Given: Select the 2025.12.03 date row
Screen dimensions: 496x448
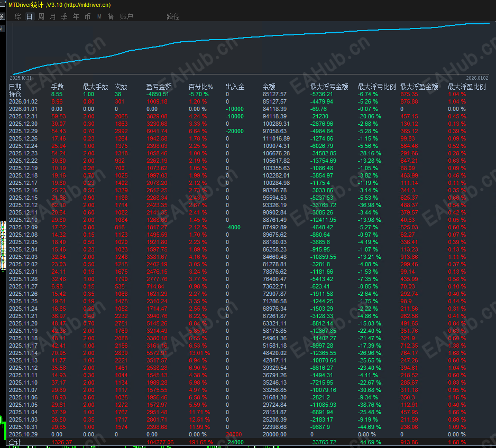Looking at the screenshot, I should click(23, 257).
